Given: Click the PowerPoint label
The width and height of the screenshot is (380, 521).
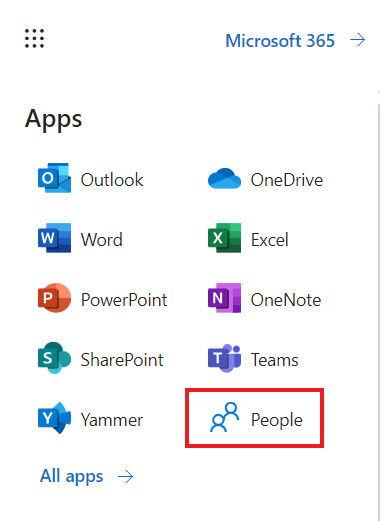Looking at the screenshot, I should pos(124,300).
